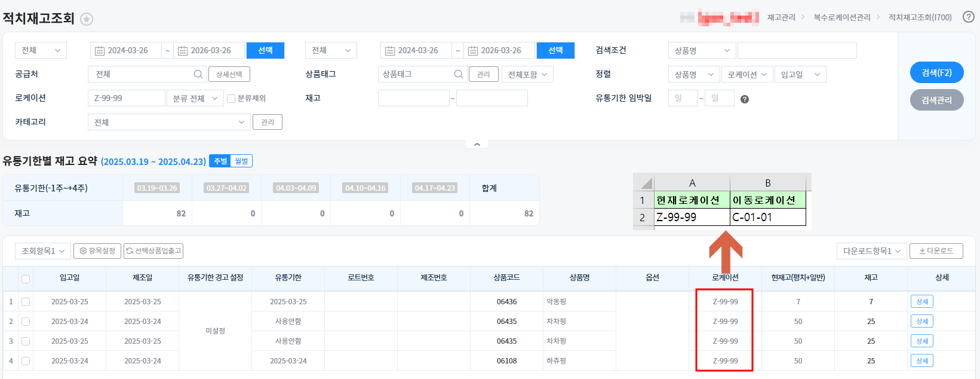Viewport: 980px width, 379px height.
Task: Check the select-all checkbox in table header
Action: pyautogui.click(x=26, y=279)
